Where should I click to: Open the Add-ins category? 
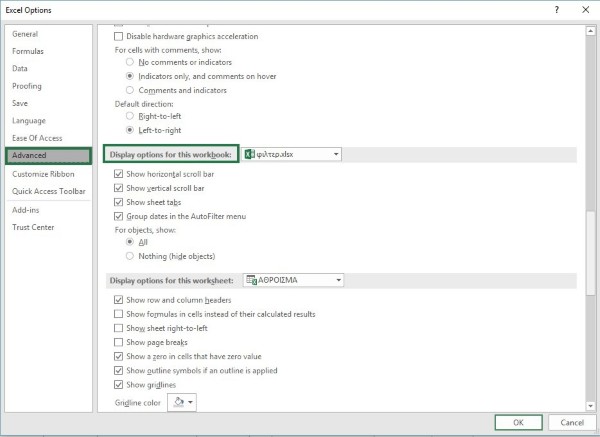pyautogui.click(x=26, y=210)
